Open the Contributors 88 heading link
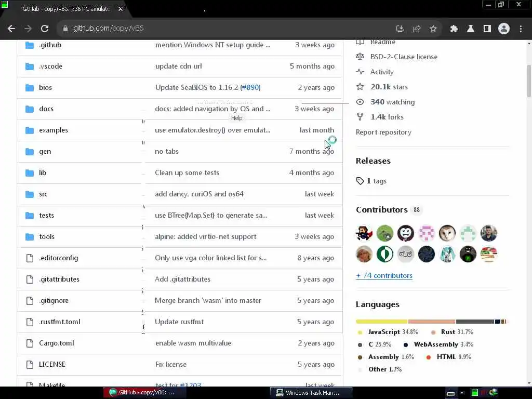The image size is (532, 399). [388, 210]
